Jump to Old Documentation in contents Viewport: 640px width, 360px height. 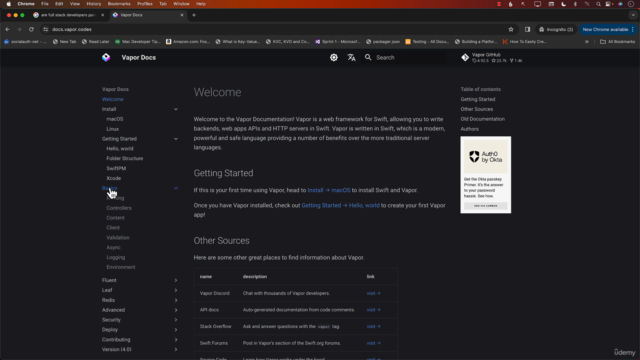tap(483, 119)
